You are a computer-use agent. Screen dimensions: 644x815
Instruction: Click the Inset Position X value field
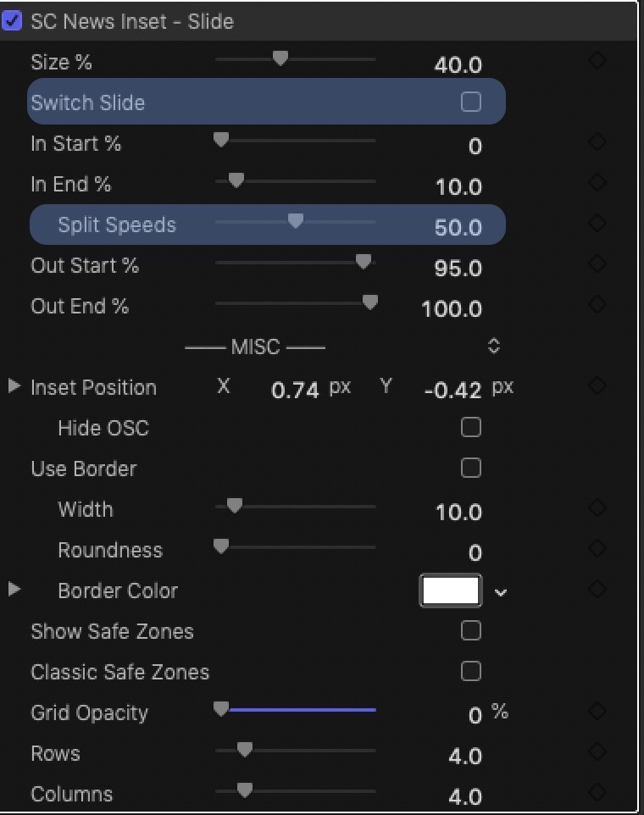(x=295, y=390)
